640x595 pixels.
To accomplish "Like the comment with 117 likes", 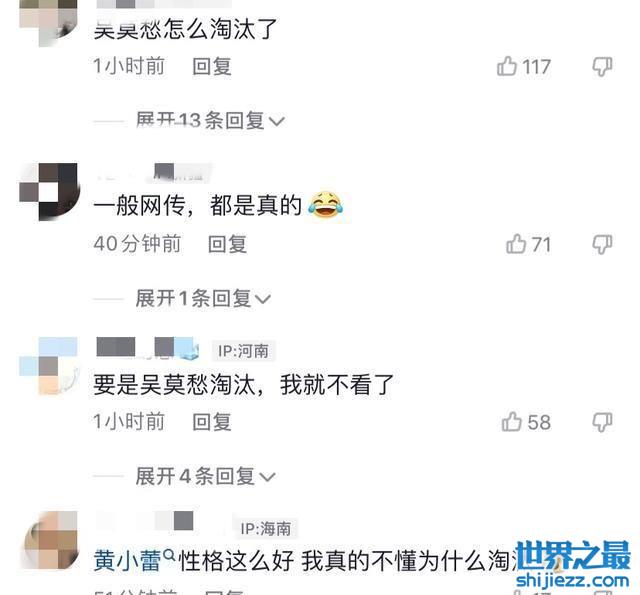I will [507, 66].
